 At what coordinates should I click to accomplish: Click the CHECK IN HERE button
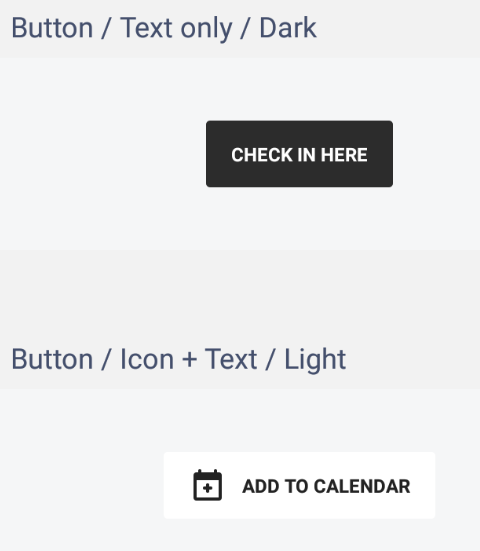coord(299,154)
